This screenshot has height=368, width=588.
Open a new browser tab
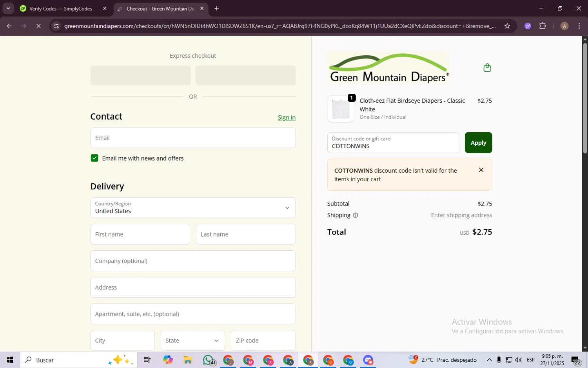coord(216,9)
